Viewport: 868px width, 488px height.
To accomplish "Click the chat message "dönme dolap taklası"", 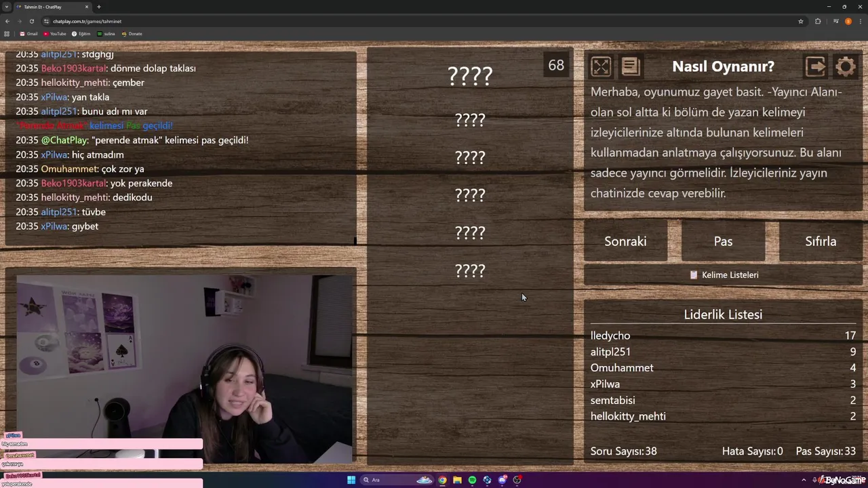I will click(x=153, y=68).
